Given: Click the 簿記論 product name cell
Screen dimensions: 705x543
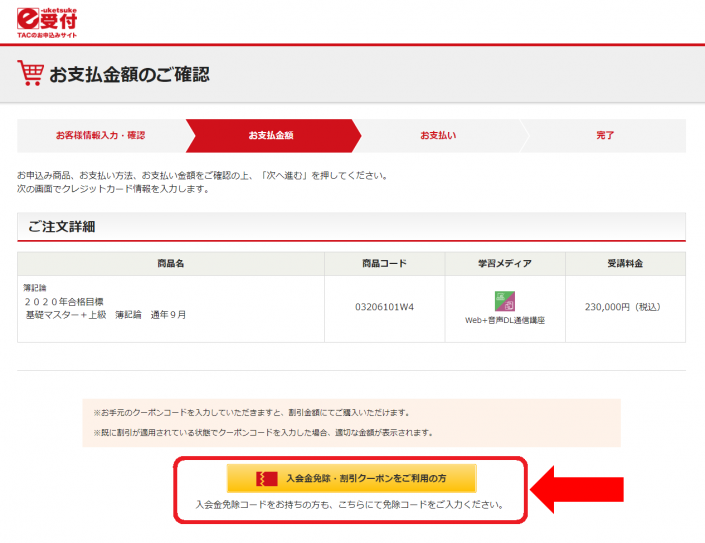Looking at the screenshot, I should [105, 300].
